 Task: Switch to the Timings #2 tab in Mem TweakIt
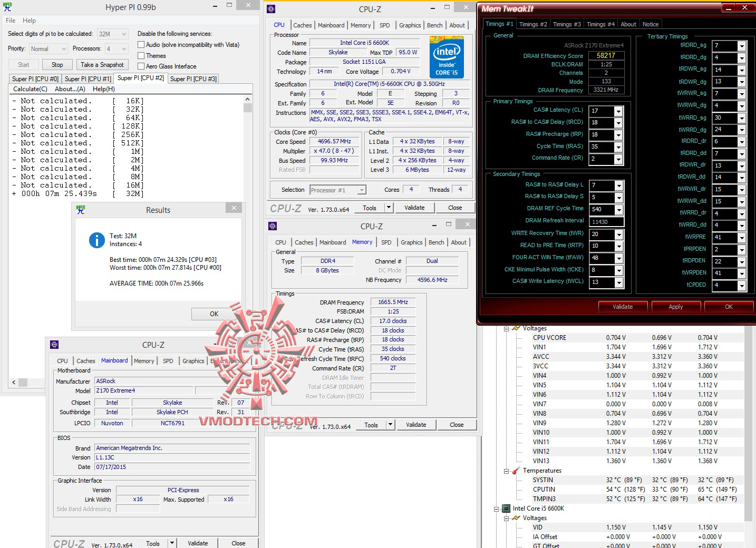click(x=533, y=24)
